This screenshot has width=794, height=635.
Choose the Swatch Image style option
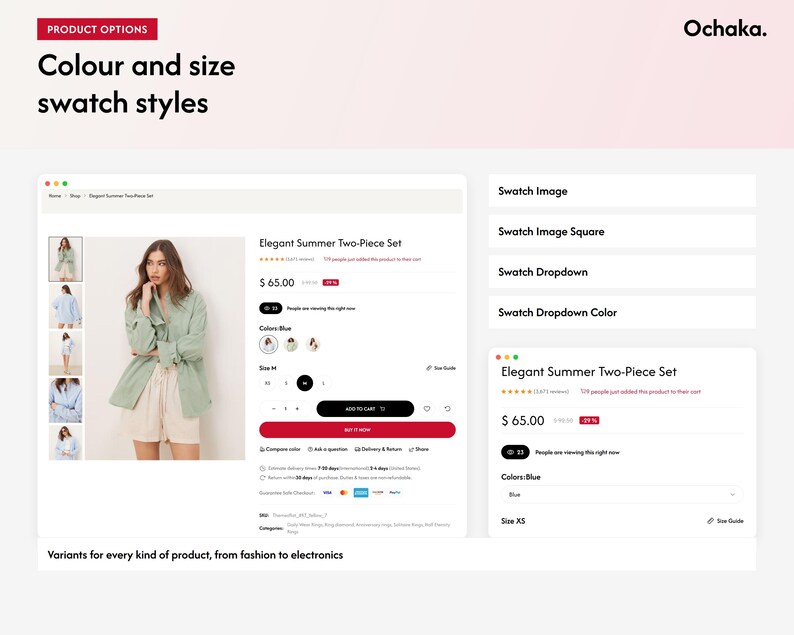click(622, 191)
